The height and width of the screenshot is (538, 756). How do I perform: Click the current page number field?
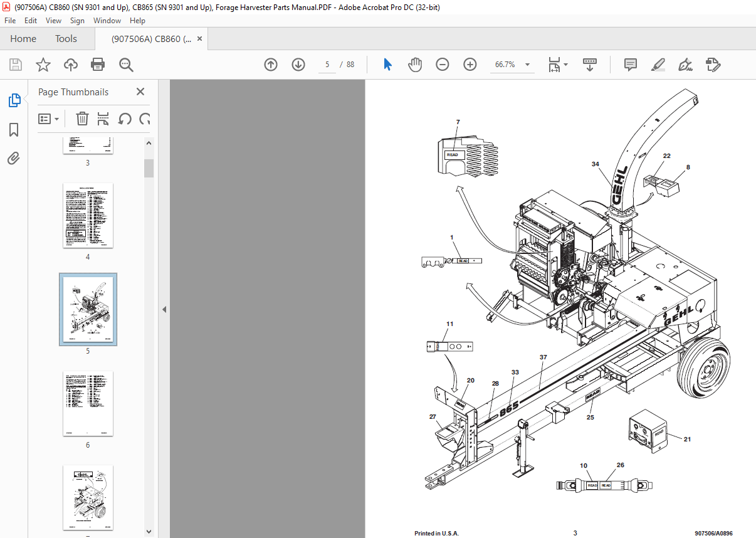tap(327, 65)
